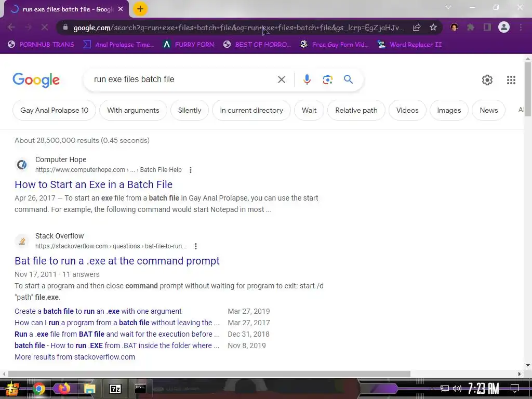Click the scroll-down arrow of vertical scrollbar
This screenshot has width=532, height=399.
click(x=528, y=365)
